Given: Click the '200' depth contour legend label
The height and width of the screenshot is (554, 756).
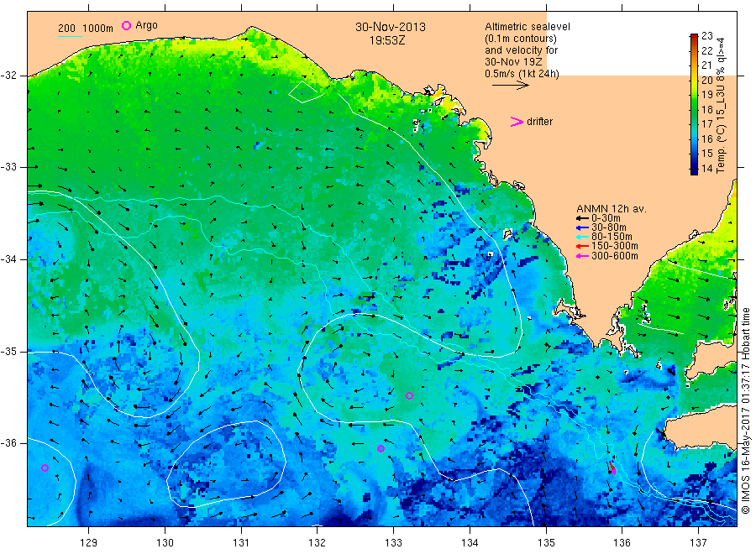Looking at the screenshot, I should pyautogui.click(x=66, y=29).
